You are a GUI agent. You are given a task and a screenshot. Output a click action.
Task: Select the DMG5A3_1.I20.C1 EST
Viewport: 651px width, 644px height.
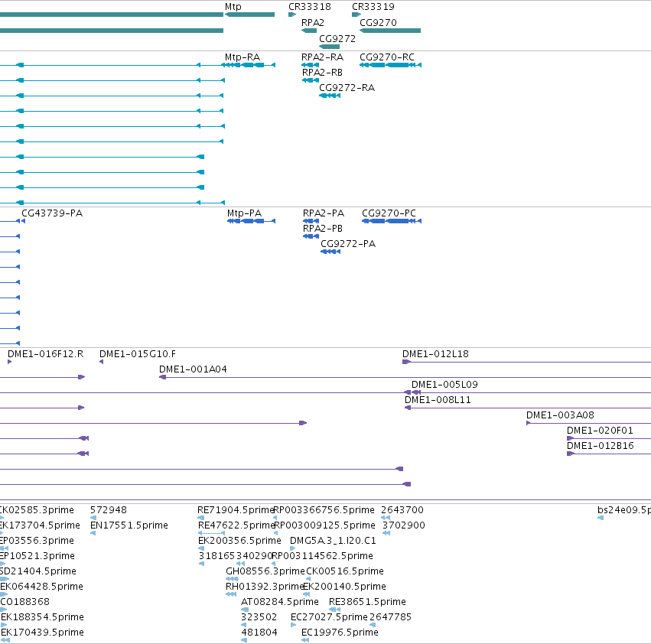click(292, 549)
